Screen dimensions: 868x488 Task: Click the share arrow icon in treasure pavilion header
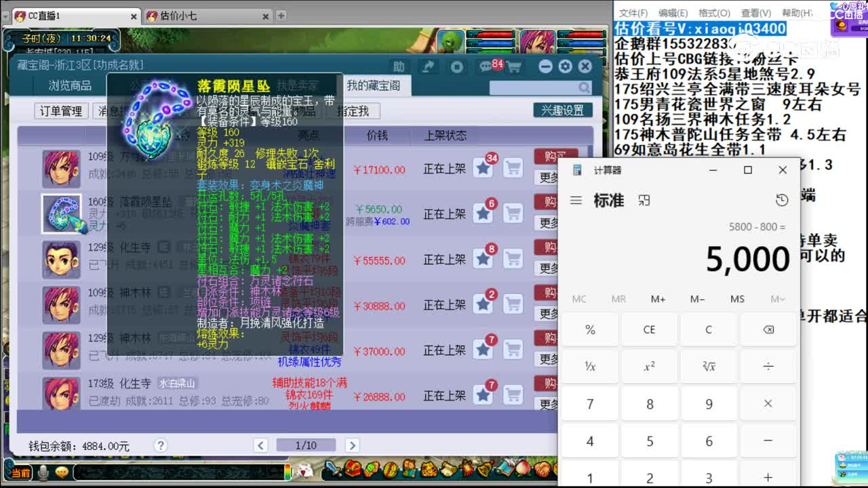coord(429,66)
